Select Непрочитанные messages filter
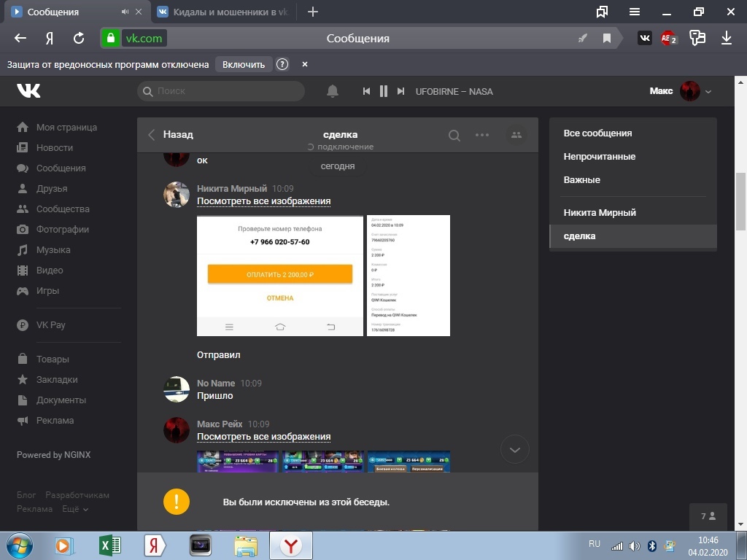The width and height of the screenshot is (747, 560). 599,157
